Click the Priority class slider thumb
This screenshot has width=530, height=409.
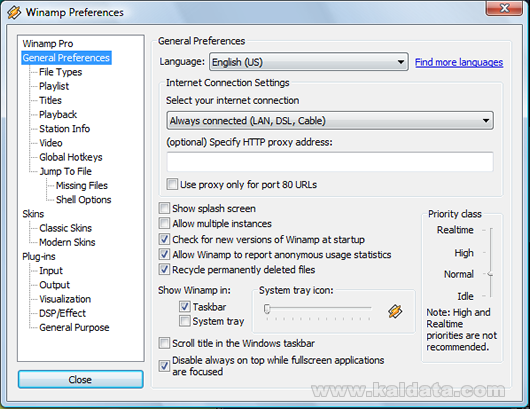490,274
